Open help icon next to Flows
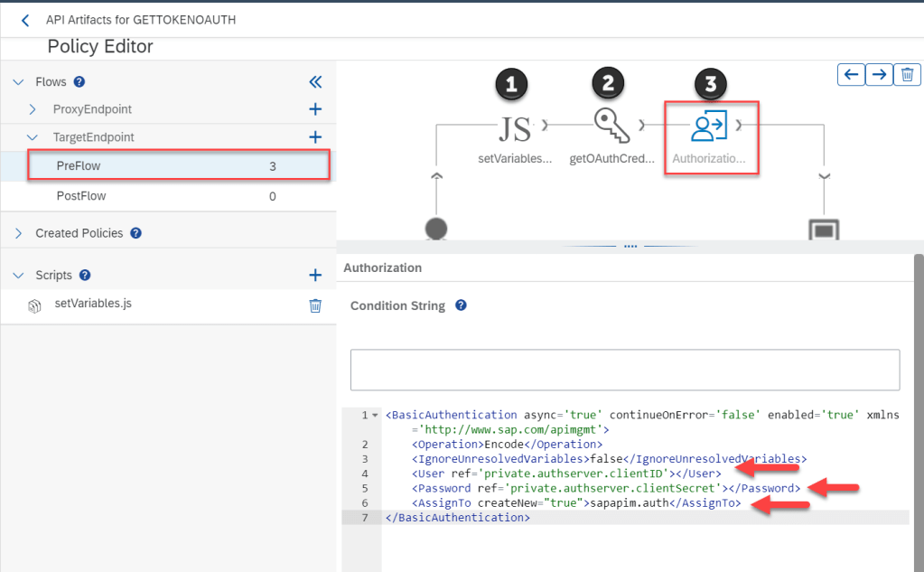This screenshot has width=924, height=572. point(79,82)
